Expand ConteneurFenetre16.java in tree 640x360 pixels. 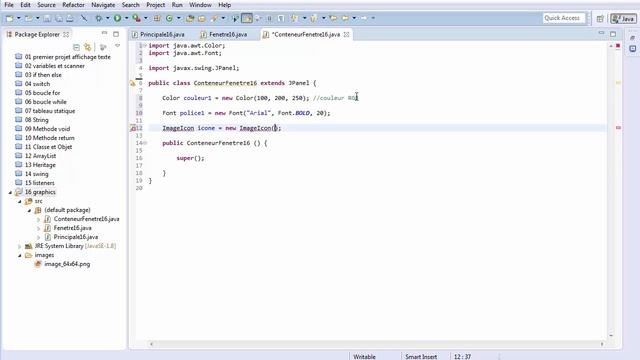point(39,220)
